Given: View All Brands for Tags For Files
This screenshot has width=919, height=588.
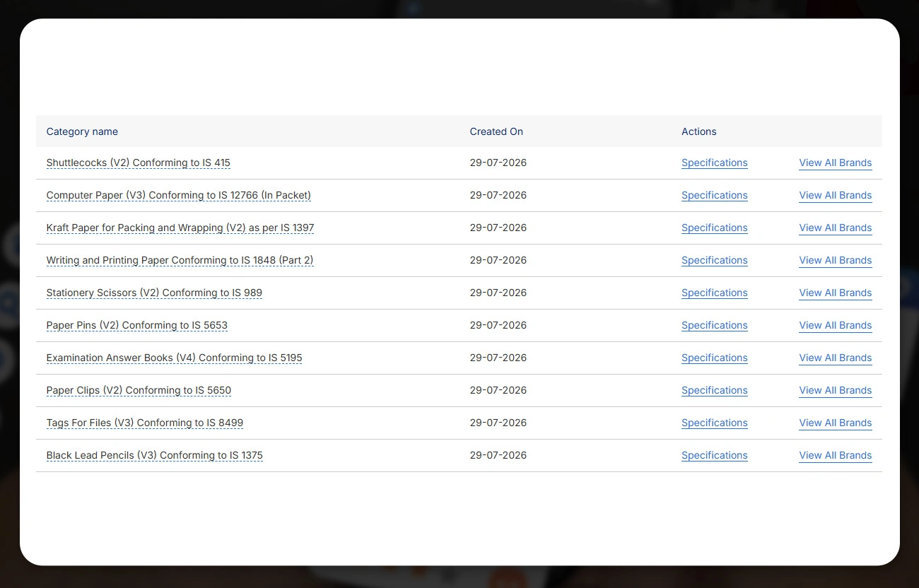Looking at the screenshot, I should (x=836, y=423).
